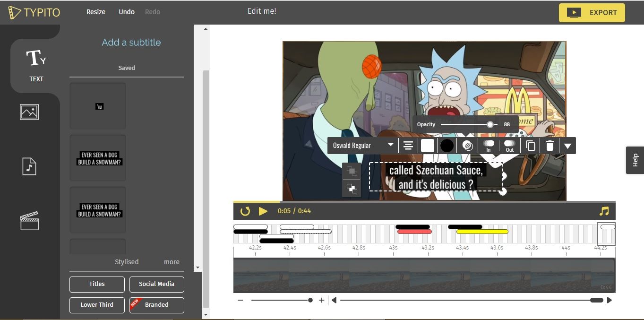Viewport: 644px width, 320px height.
Task: Toggle the Out animation for the text
Action: 509,146
